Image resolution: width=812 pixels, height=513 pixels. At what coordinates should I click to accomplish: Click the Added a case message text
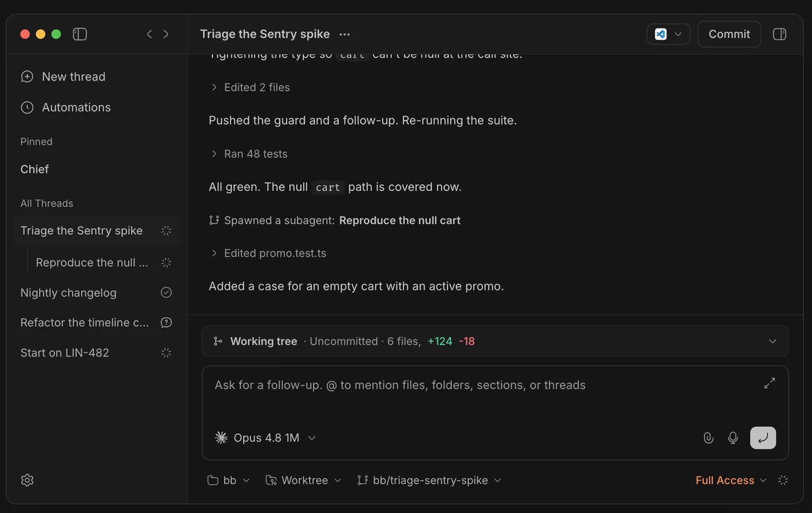coord(356,286)
